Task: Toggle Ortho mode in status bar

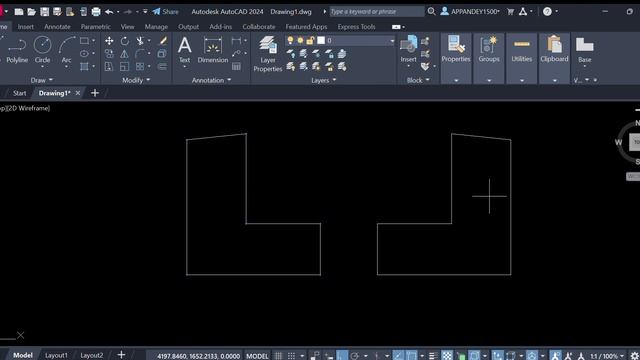Action: point(342,356)
